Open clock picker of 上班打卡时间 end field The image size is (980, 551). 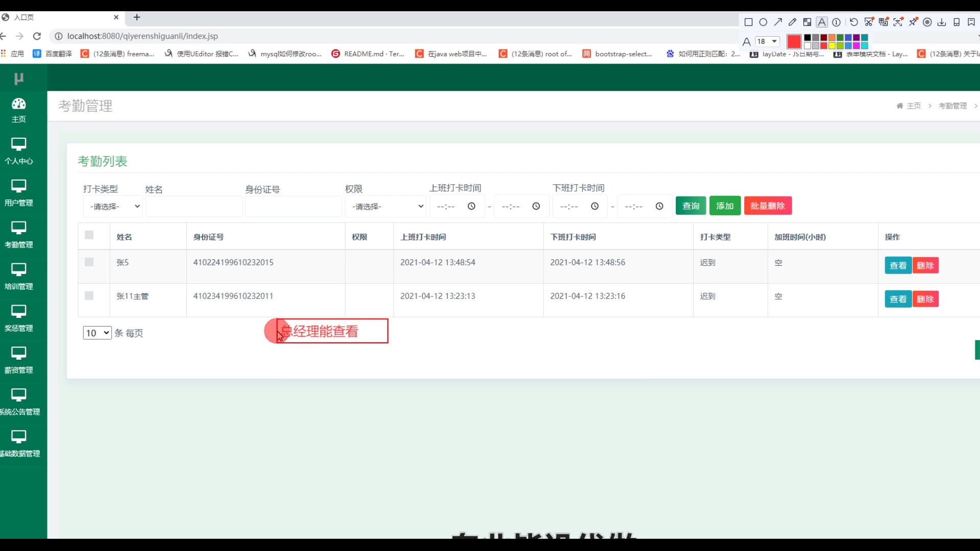click(x=536, y=206)
